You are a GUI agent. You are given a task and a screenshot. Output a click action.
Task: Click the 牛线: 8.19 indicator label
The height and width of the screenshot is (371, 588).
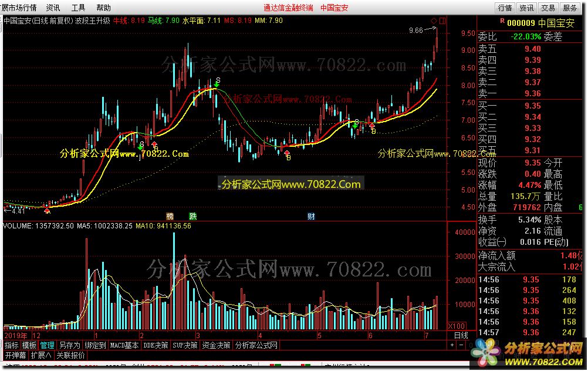click(x=129, y=21)
